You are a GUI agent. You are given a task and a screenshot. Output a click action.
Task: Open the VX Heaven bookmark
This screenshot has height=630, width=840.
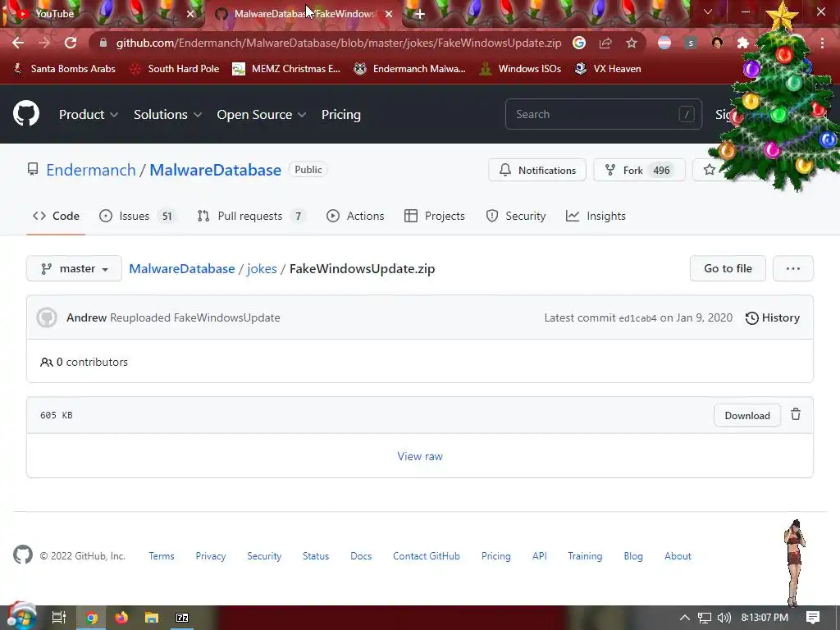pyautogui.click(x=608, y=69)
